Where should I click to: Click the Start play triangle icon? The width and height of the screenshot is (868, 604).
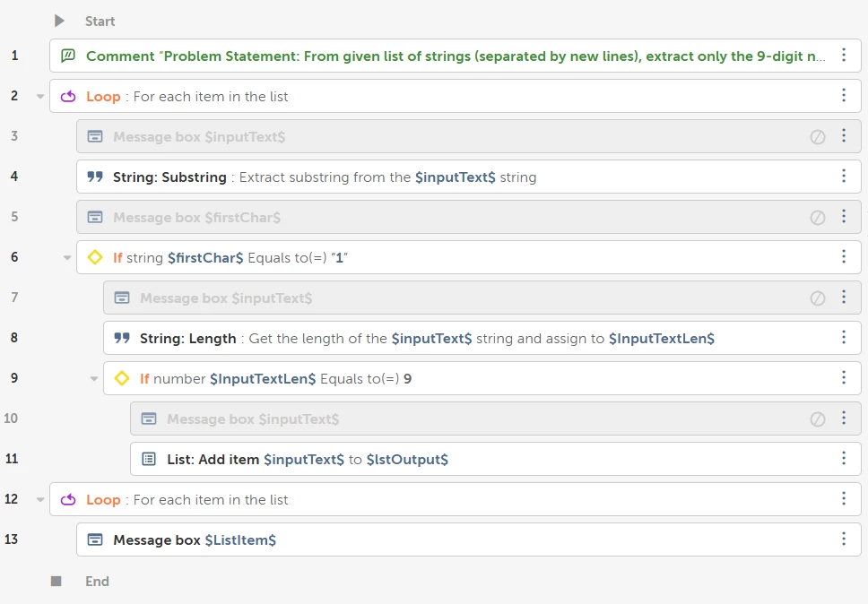tap(59, 21)
